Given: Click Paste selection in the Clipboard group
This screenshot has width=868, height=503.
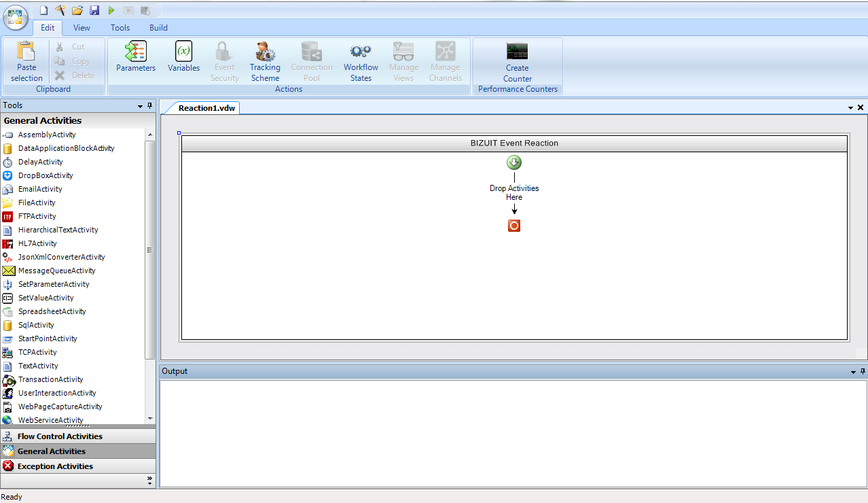Looking at the screenshot, I should 26,61.
